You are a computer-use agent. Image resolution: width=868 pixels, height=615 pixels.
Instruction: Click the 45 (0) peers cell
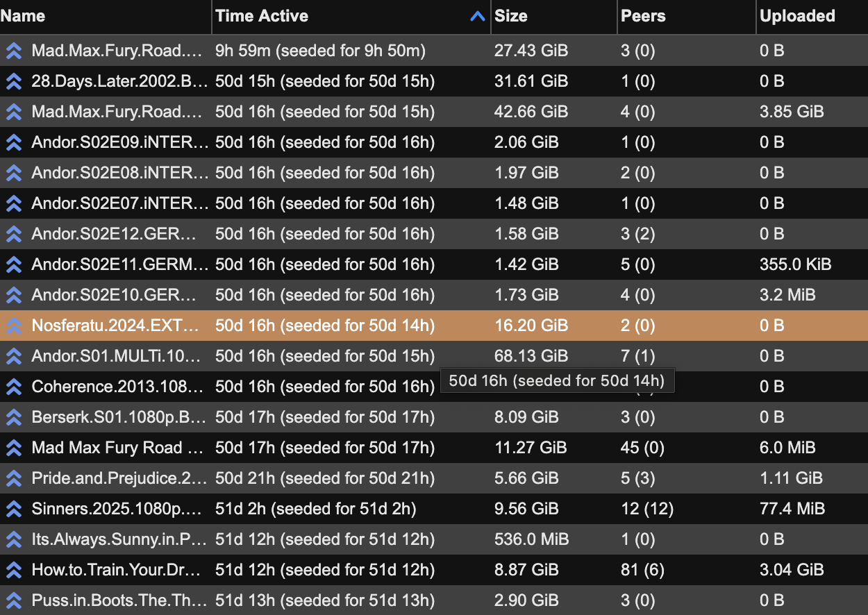coord(642,448)
